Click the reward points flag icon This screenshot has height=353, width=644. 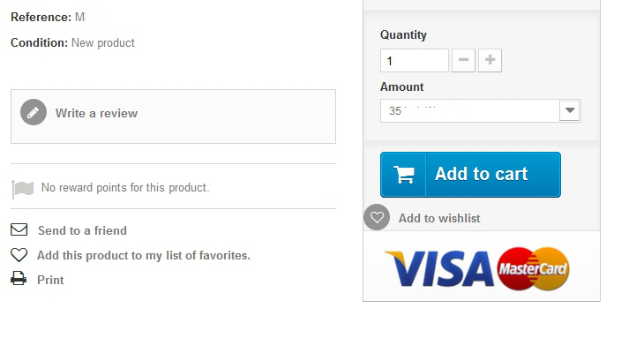pyautogui.click(x=23, y=189)
